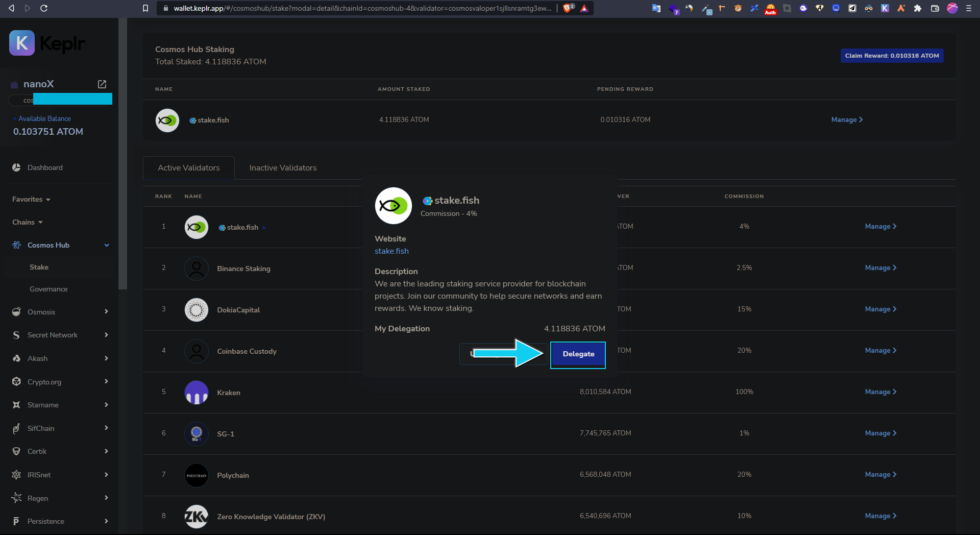This screenshot has height=535, width=980.
Task: Click the COMMISSION column header
Action: pos(744,197)
